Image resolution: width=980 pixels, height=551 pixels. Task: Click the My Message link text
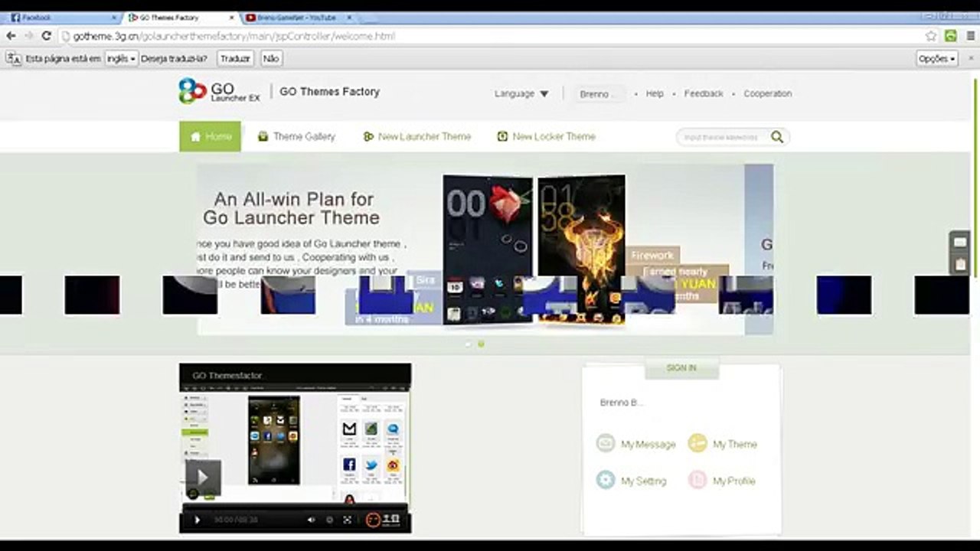click(648, 444)
